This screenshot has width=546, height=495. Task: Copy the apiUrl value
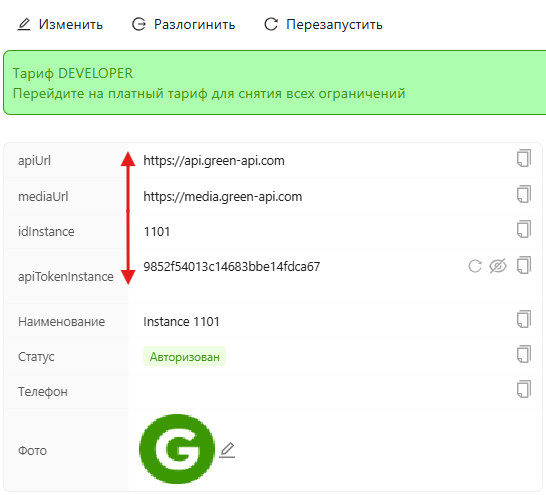tap(524, 158)
